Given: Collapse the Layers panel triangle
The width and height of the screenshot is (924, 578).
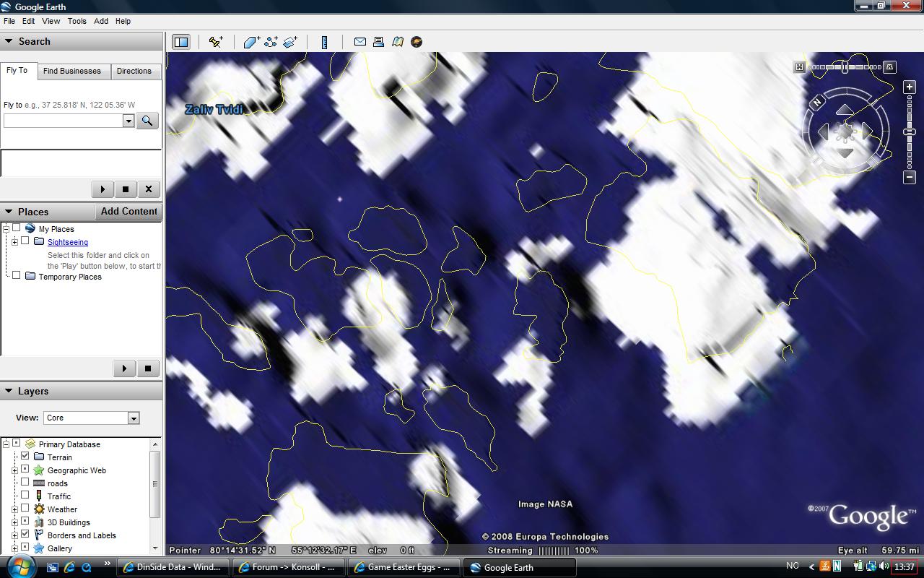Looking at the screenshot, I should pos(9,391).
